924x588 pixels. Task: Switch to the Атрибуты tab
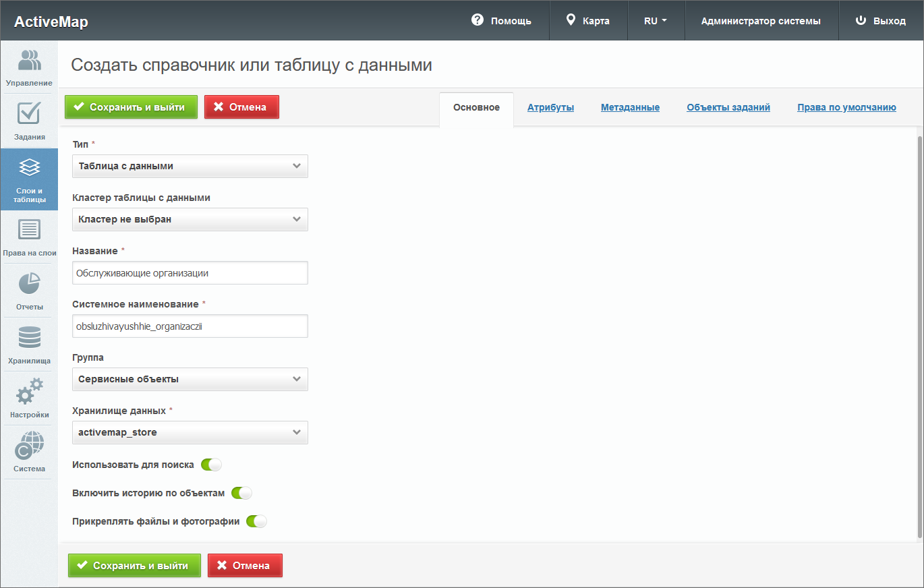[550, 107]
